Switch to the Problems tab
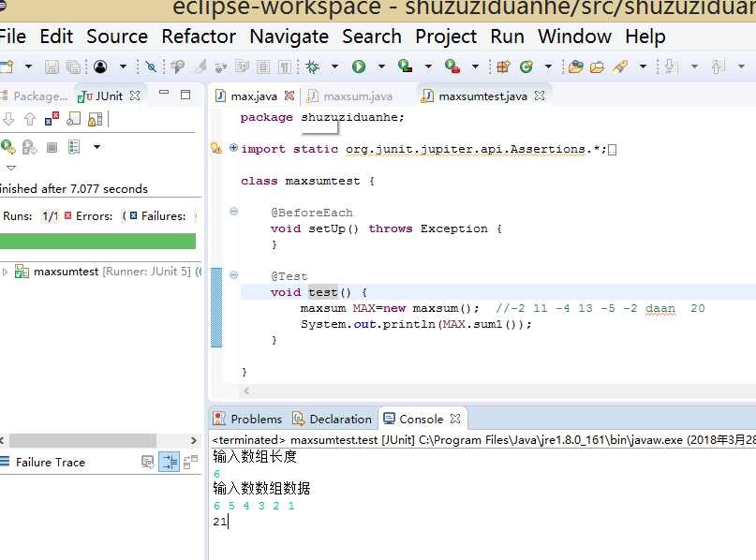756x560 pixels. [x=248, y=420]
